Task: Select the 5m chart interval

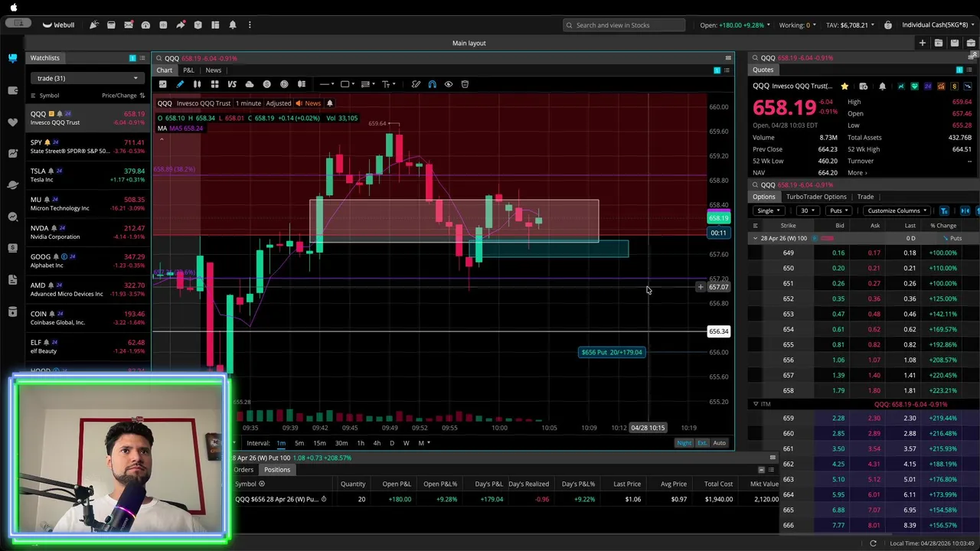Action: [x=299, y=443]
